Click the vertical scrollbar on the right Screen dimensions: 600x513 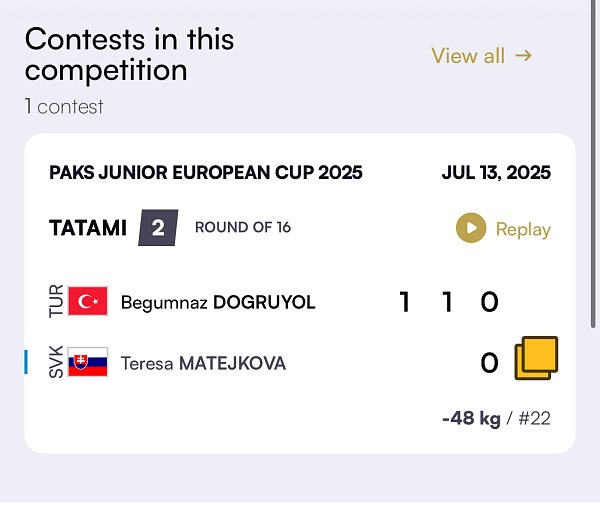pyautogui.click(x=593, y=164)
